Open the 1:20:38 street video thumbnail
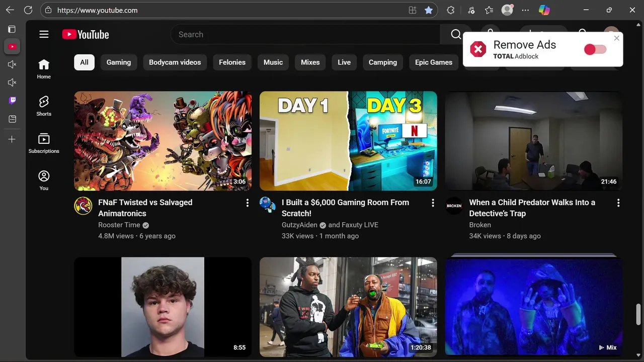 click(x=348, y=307)
